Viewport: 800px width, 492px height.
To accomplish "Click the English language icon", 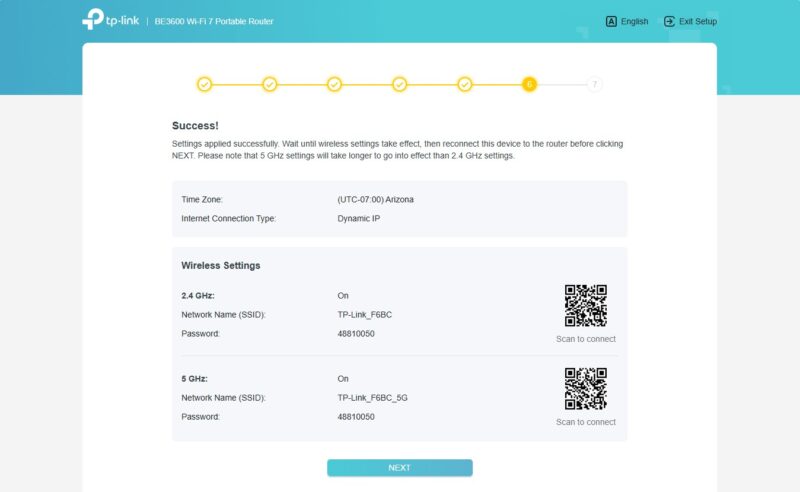I will pyautogui.click(x=611, y=21).
